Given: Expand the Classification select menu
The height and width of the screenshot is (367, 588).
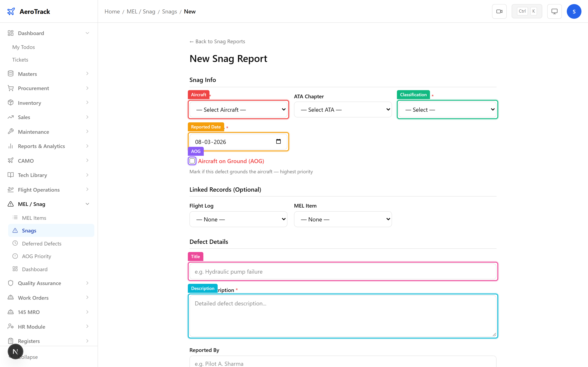Looking at the screenshot, I should [x=447, y=109].
